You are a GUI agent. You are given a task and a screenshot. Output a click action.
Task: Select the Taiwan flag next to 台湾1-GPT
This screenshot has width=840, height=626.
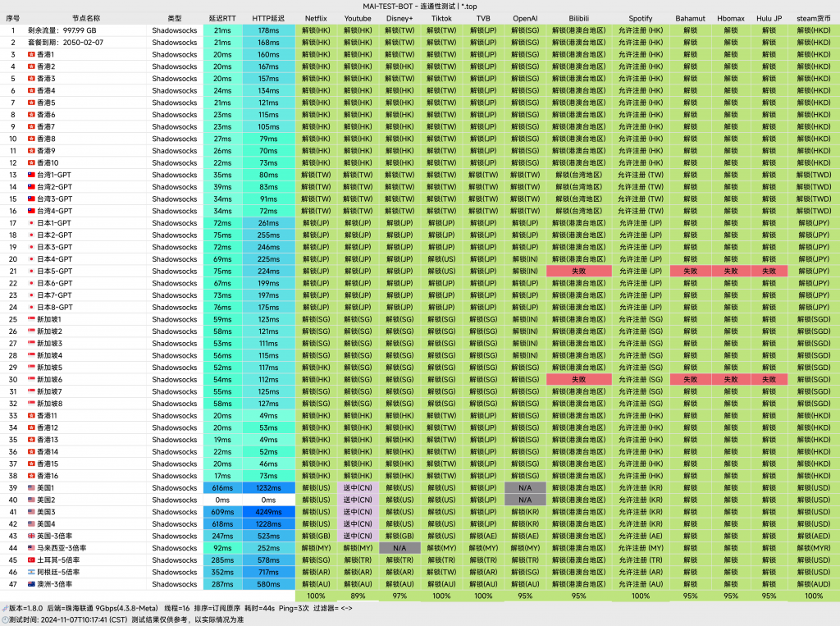click(x=31, y=175)
